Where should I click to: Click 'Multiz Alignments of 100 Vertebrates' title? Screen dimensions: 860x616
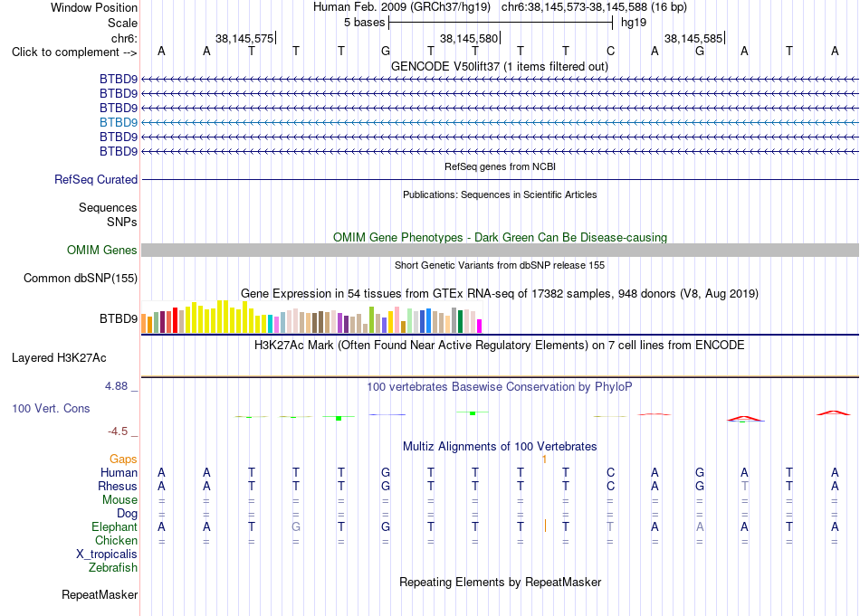click(x=500, y=447)
